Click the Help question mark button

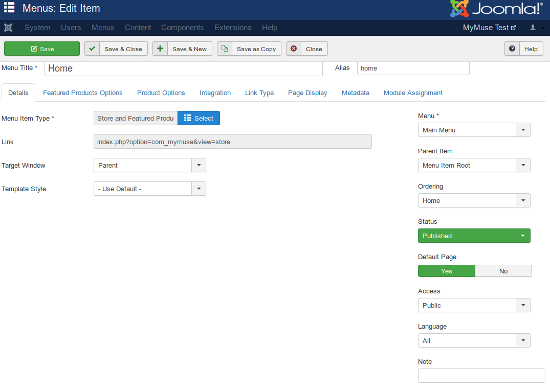[524, 49]
